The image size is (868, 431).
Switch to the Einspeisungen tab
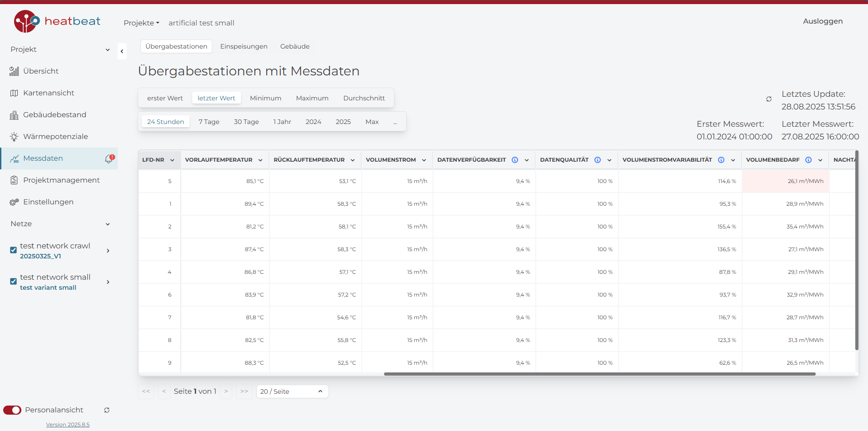(x=244, y=46)
